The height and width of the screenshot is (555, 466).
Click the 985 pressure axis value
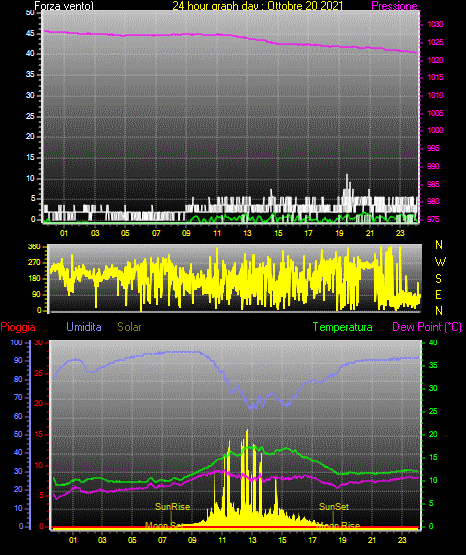(433, 184)
